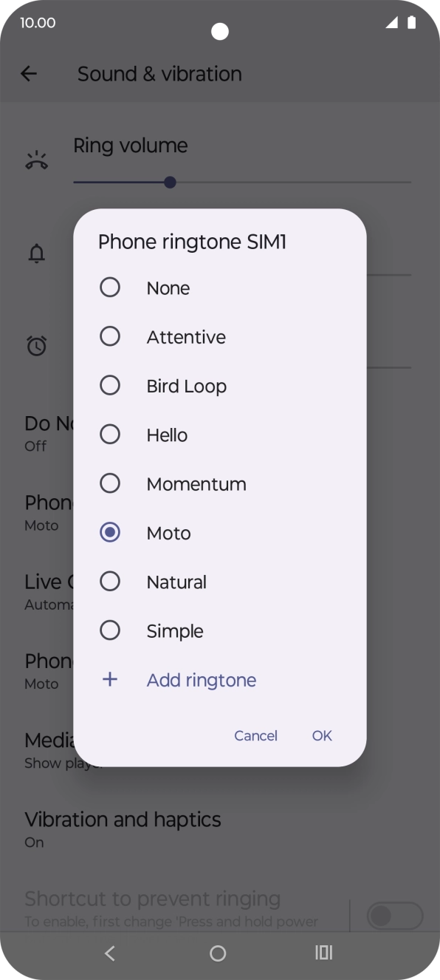440x980 pixels.
Task: Open recent apps with the recents icon
Action: [323, 953]
